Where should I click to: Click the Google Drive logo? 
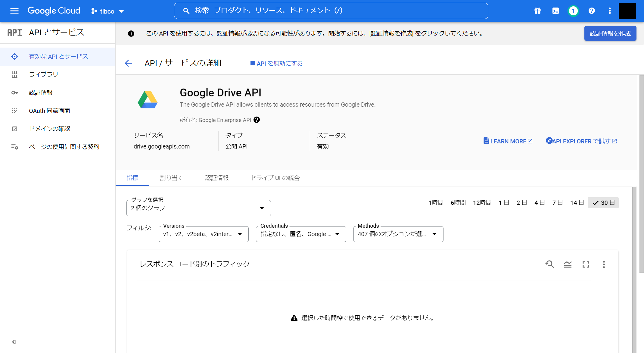(x=148, y=99)
